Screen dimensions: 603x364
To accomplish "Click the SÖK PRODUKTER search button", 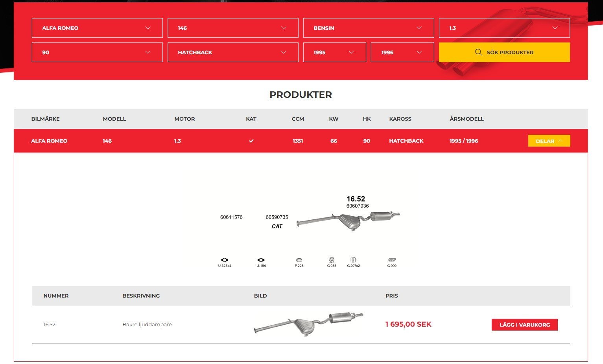I will click(x=504, y=52).
